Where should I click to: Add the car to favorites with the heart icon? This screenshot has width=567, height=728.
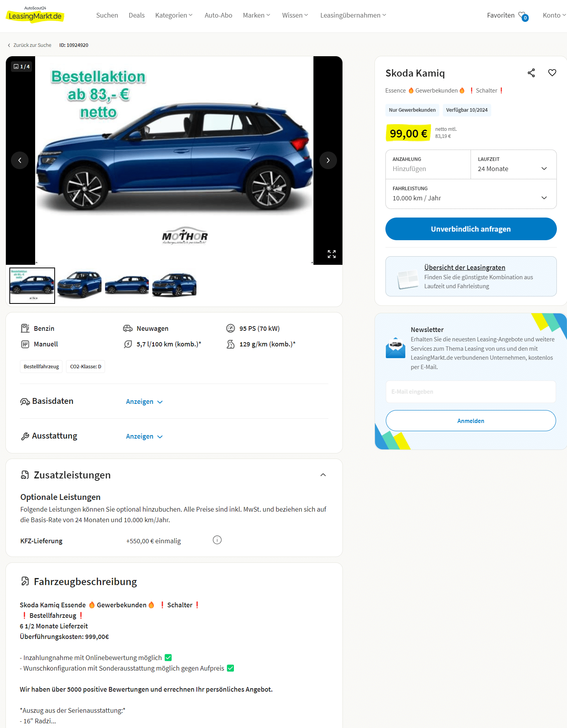click(552, 73)
